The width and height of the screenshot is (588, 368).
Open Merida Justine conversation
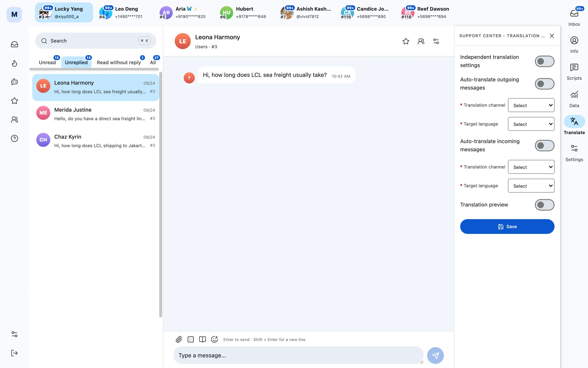[x=96, y=114]
